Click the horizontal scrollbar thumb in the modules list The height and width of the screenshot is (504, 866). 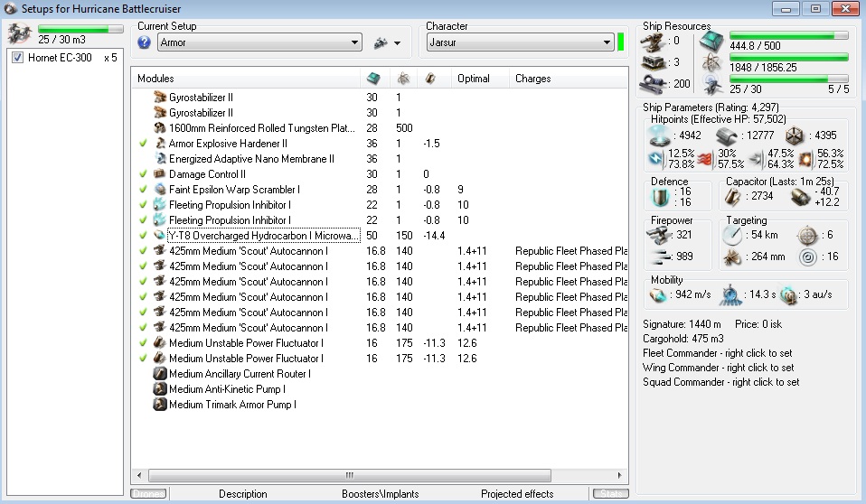coord(350,475)
